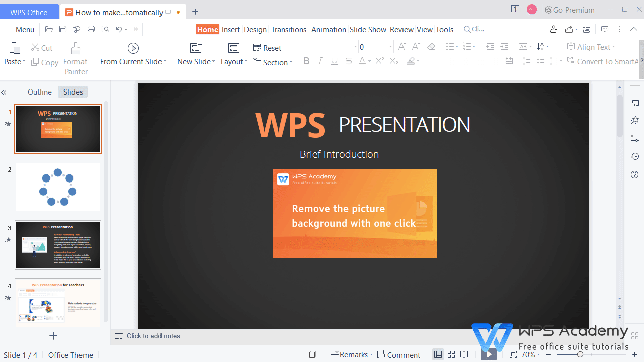
Task: Toggle Italic formatting
Action: 320,61
